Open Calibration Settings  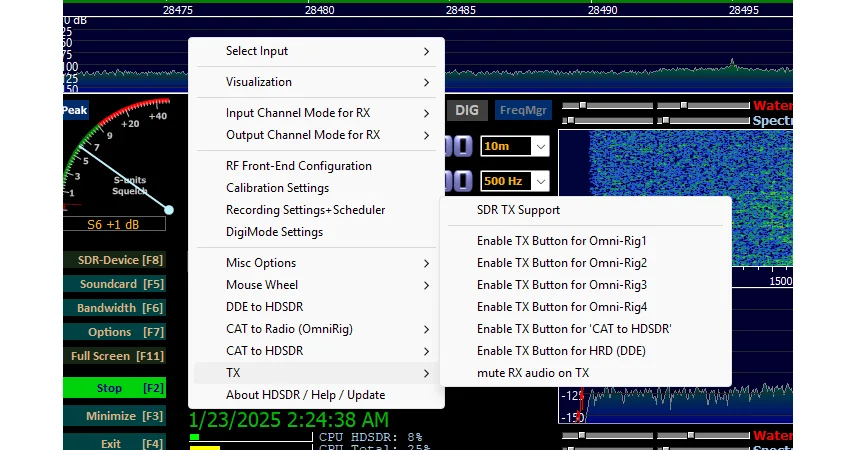(x=316, y=188)
